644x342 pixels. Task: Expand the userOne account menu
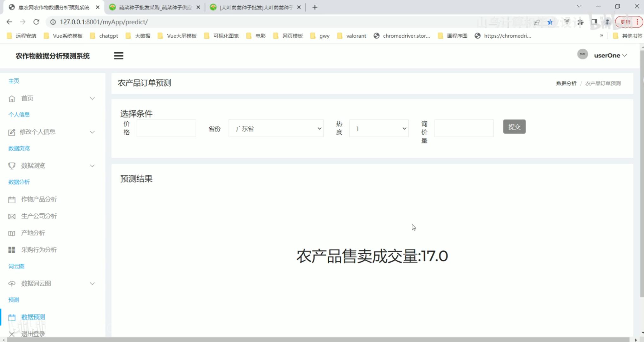(x=610, y=55)
